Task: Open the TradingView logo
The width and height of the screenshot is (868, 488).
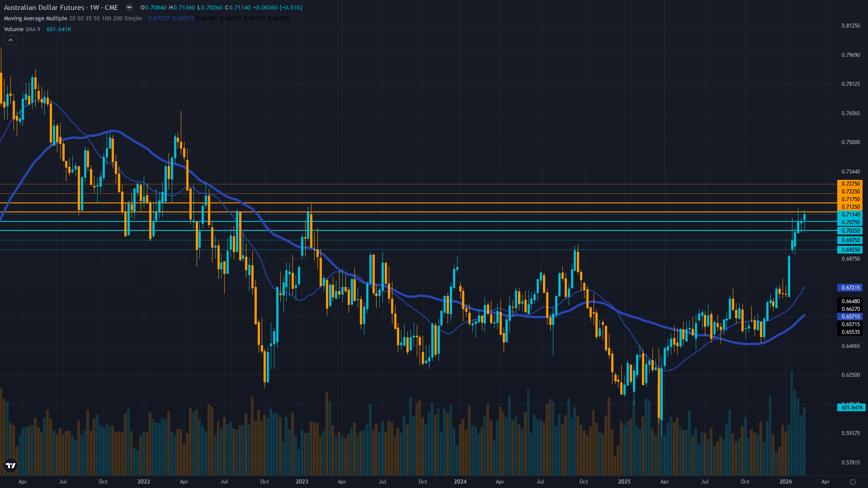Action: (x=10, y=465)
